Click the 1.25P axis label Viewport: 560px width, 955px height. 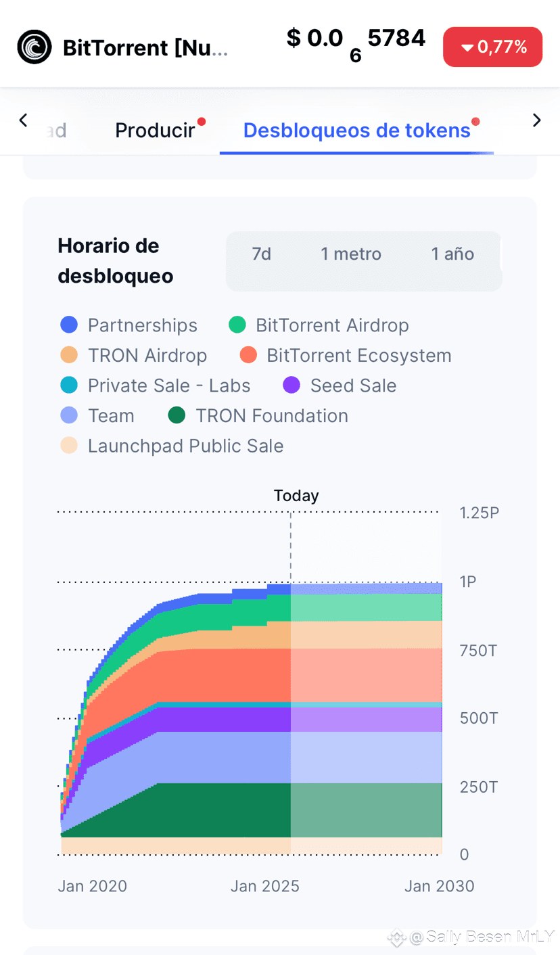click(480, 513)
